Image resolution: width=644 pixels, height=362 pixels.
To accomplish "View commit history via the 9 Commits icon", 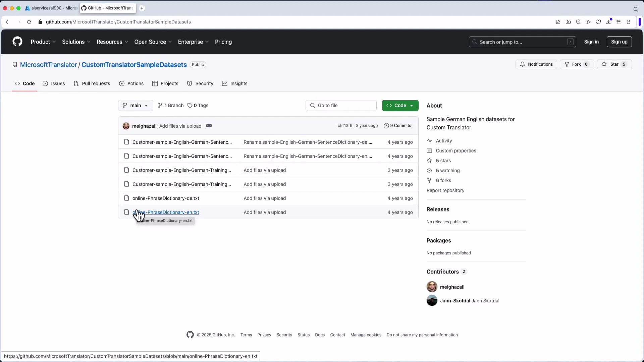I will coord(386,126).
